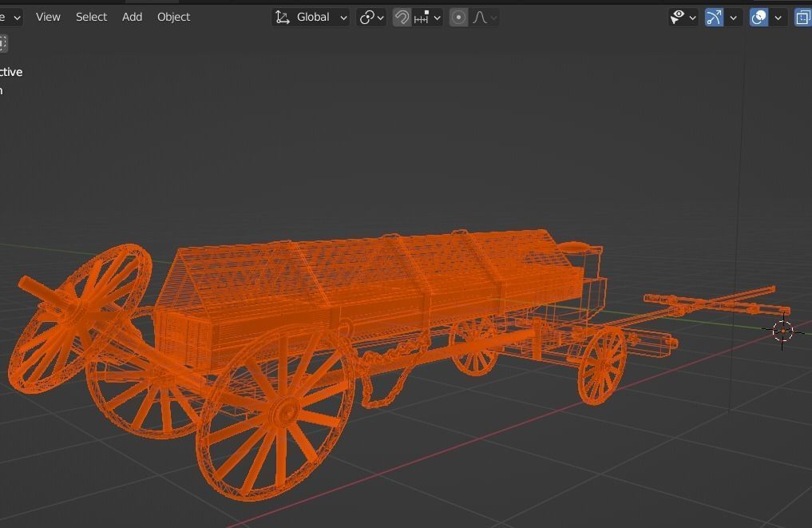This screenshot has width=812, height=528.
Task: Expand the gizmo settings dropdown arrow
Action: (733, 17)
